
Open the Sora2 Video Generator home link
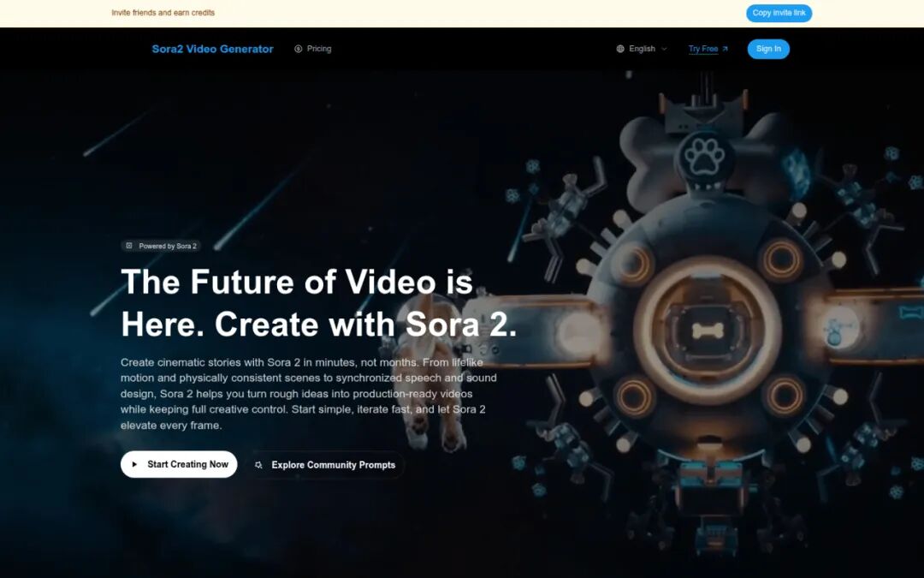coord(212,49)
